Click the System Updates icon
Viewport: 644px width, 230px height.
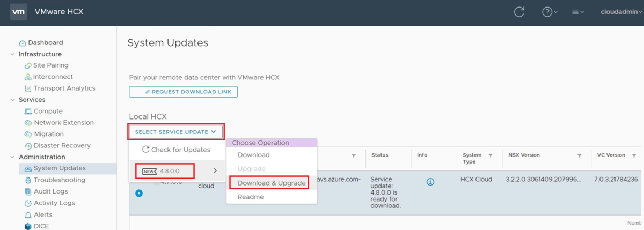(x=28, y=168)
